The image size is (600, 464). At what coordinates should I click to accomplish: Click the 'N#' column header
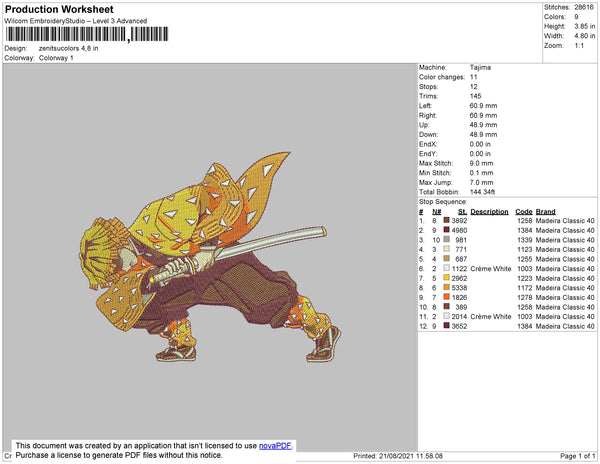click(x=437, y=212)
